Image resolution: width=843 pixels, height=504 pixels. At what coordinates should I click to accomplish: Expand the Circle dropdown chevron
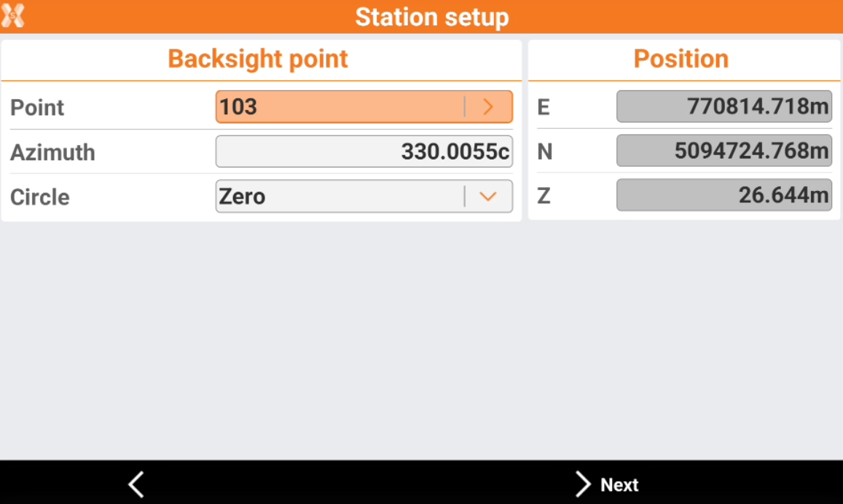click(x=488, y=197)
